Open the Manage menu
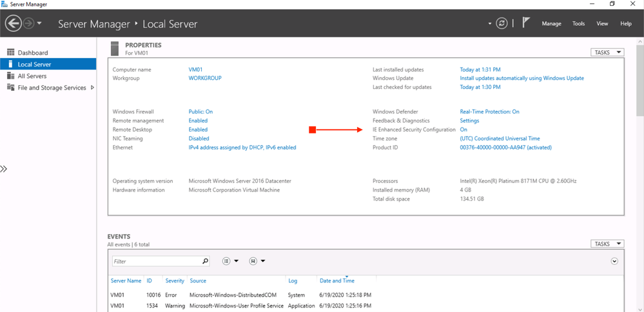Screen dimensions: 644x312 552,24
